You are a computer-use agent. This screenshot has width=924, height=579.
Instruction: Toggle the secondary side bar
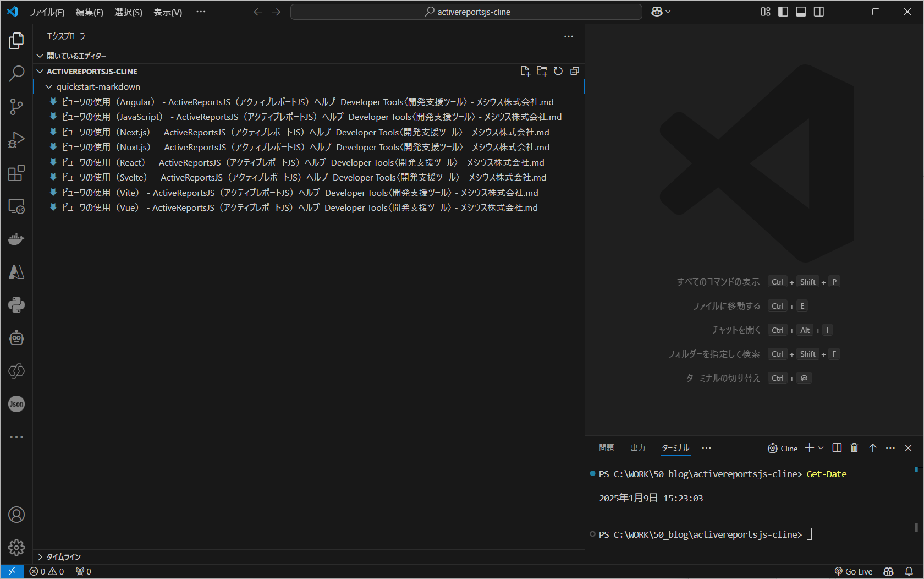pos(819,12)
